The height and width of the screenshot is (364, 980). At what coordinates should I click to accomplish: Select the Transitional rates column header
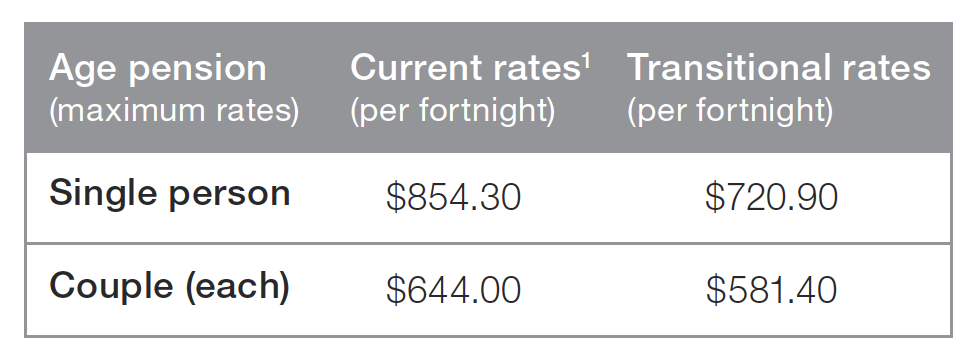pos(778,68)
